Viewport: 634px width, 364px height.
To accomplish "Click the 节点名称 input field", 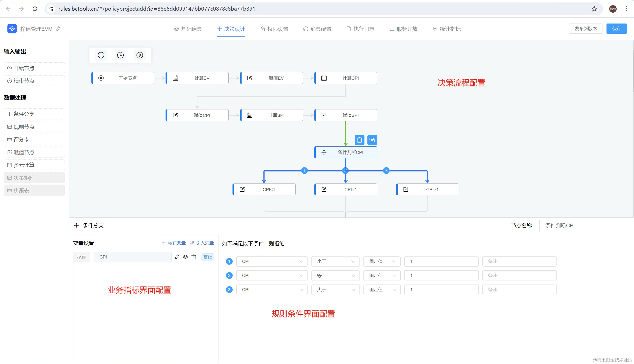I will pyautogui.click(x=584, y=226).
